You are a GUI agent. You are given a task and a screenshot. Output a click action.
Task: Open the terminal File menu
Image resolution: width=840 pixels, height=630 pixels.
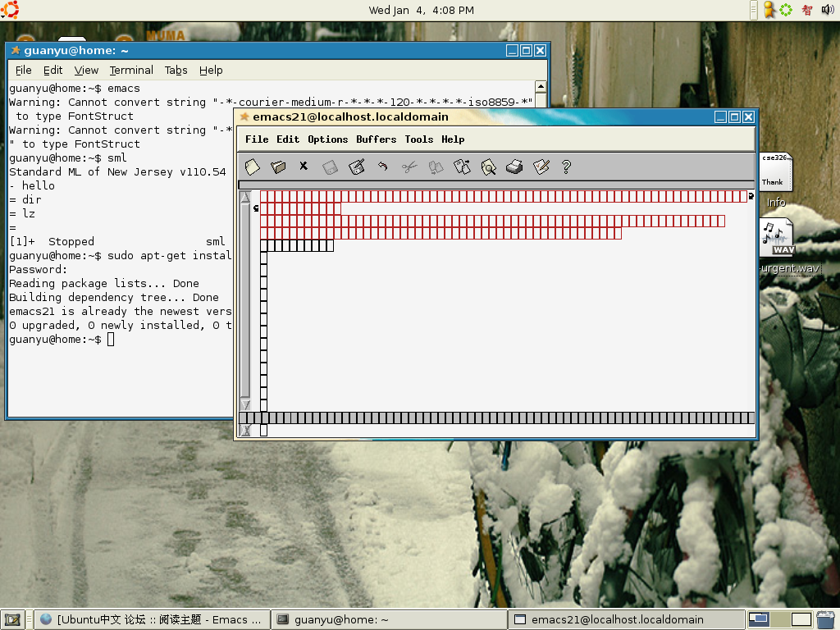point(23,71)
